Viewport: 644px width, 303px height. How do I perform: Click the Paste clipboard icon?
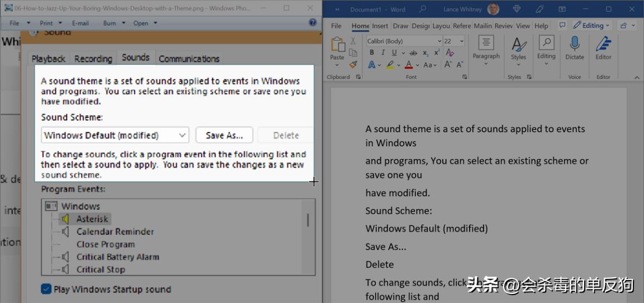tap(337, 45)
